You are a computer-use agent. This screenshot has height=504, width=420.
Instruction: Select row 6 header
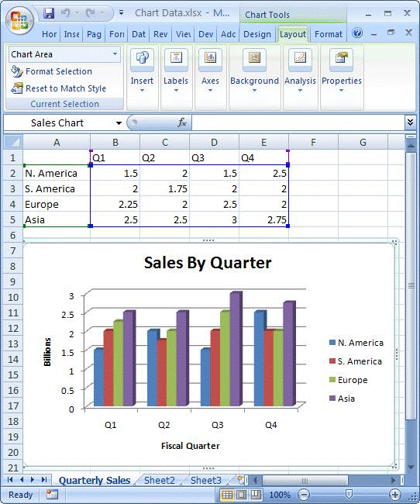(13, 235)
